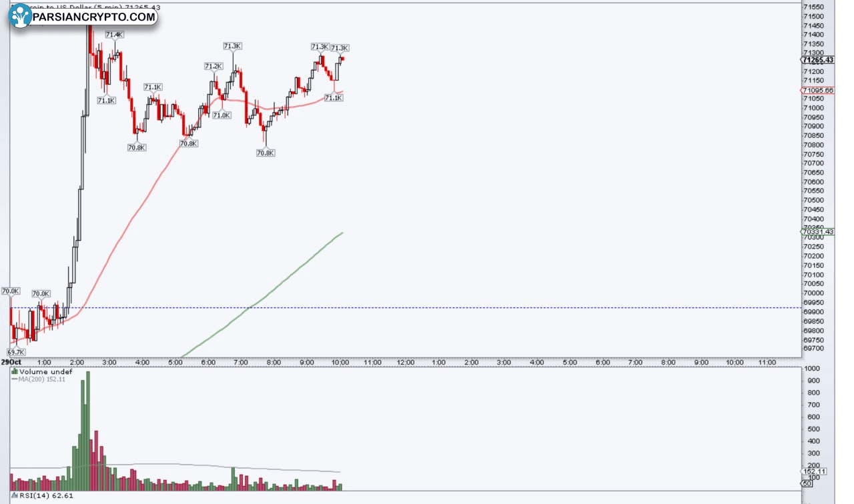854x504 pixels.
Task: Click the Volume indicator bar icon
Action: coord(15,371)
